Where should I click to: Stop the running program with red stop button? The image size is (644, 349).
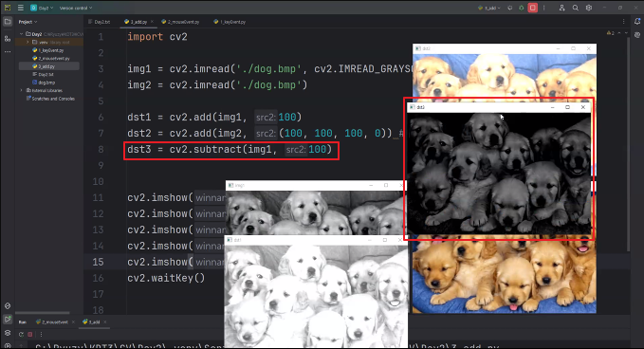(x=533, y=8)
